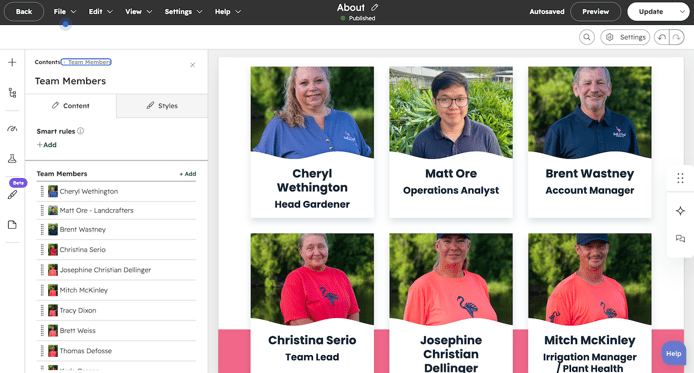Click Brent Wastney photo in preview
The width and height of the screenshot is (694, 373).
click(590, 112)
